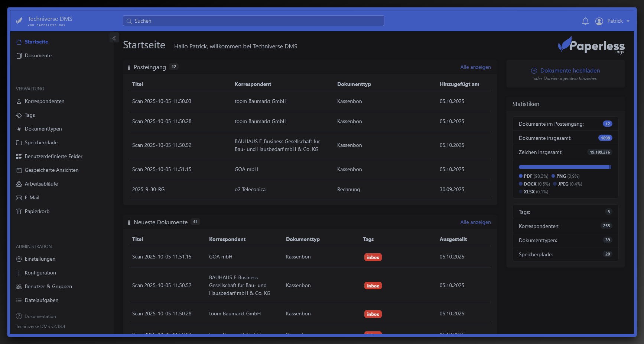Viewport: 644px width, 344px height.
Task: Click the Dokumentation question mark icon
Action: [19, 316]
